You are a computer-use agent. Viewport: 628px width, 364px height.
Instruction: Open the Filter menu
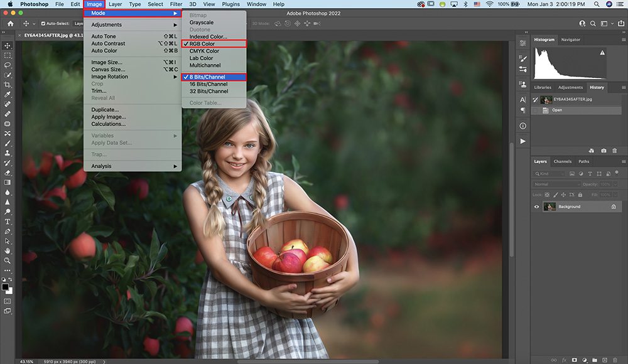coord(176,4)
